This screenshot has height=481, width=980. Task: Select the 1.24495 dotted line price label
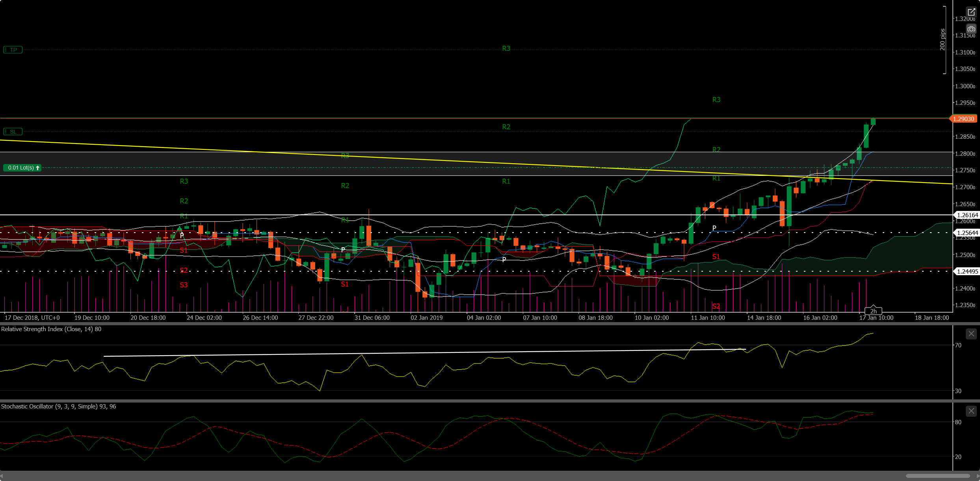pos(967,272)
